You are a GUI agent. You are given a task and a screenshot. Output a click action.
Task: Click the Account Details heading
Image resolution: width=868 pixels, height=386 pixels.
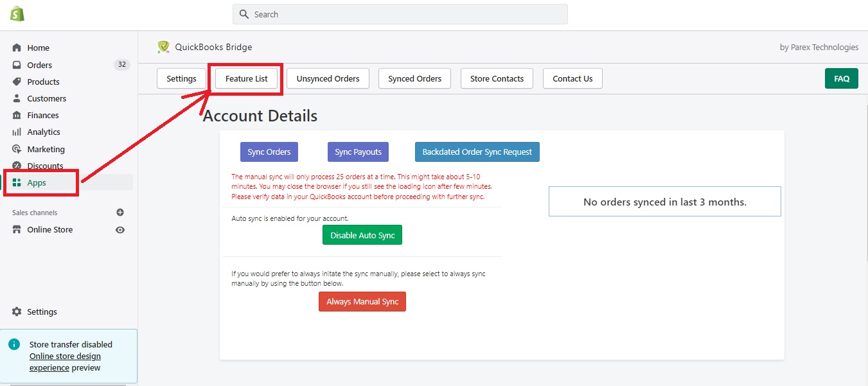(x=260, y=116)
